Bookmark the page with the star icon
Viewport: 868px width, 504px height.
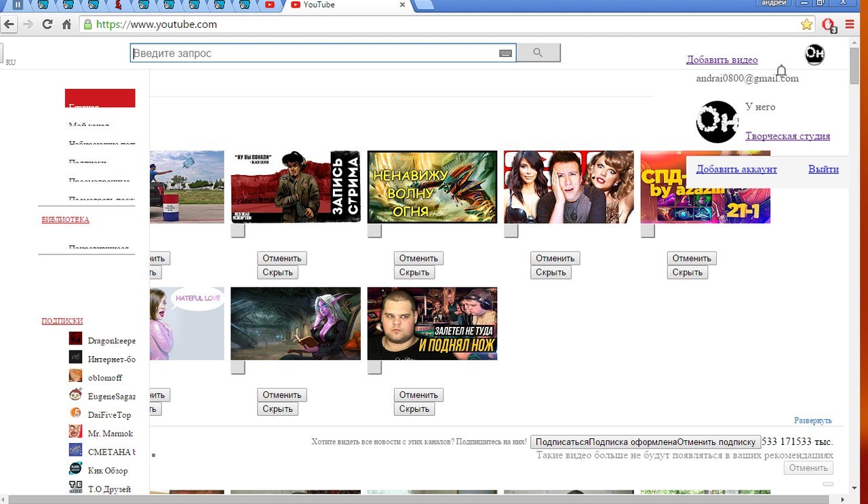tap(806, 24)
